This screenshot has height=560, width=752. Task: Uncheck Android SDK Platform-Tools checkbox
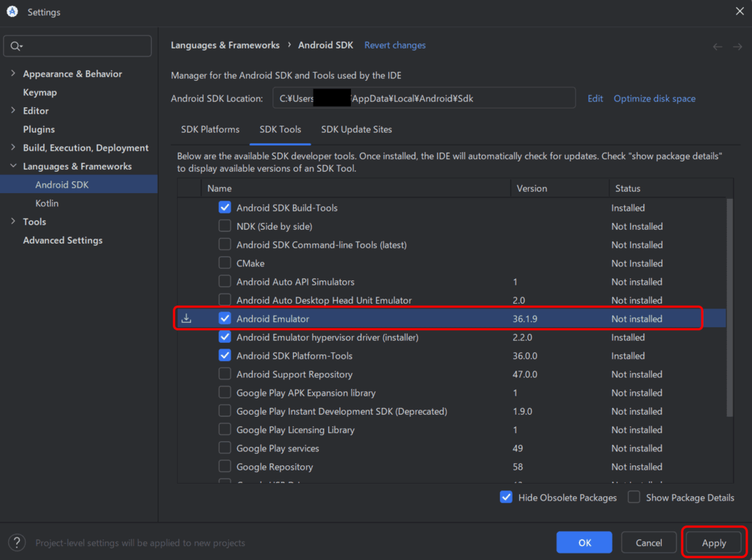(225, 355)
